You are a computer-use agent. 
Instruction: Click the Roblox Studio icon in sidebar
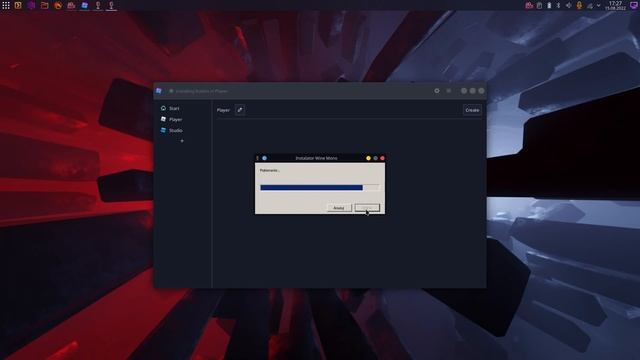[163, 130]
